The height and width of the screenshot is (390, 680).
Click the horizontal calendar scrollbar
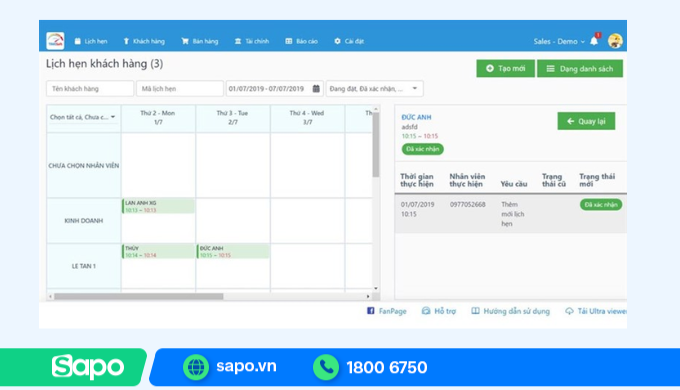pos(139,296)
